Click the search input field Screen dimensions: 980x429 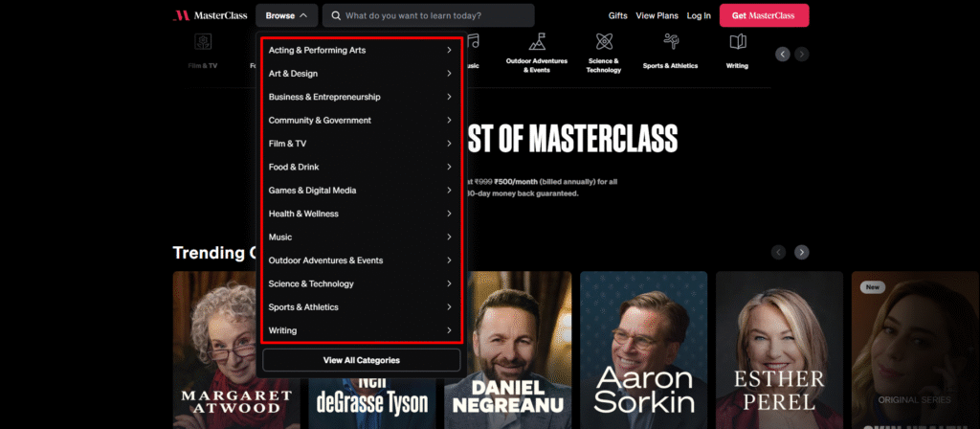pyautogui.click(x=428, y=15)
